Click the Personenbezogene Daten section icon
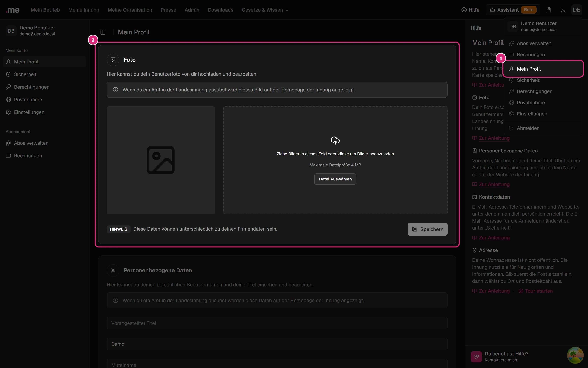 (x=113, y=270)
